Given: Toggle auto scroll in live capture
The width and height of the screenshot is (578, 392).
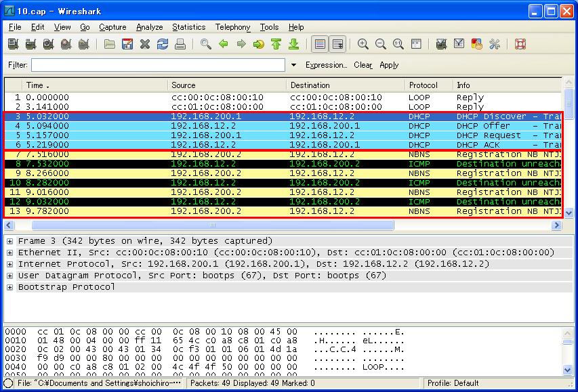Looking at the screenshot, I should (x=337, y=44).
